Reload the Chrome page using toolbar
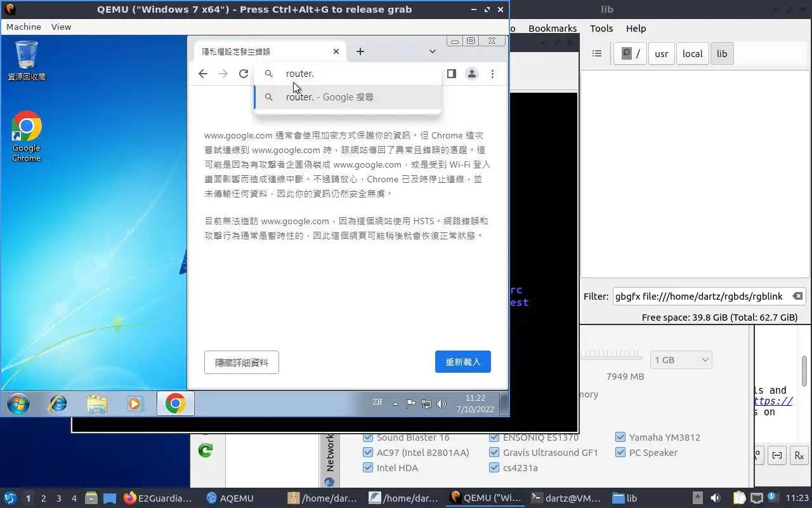 pos(243,74)
